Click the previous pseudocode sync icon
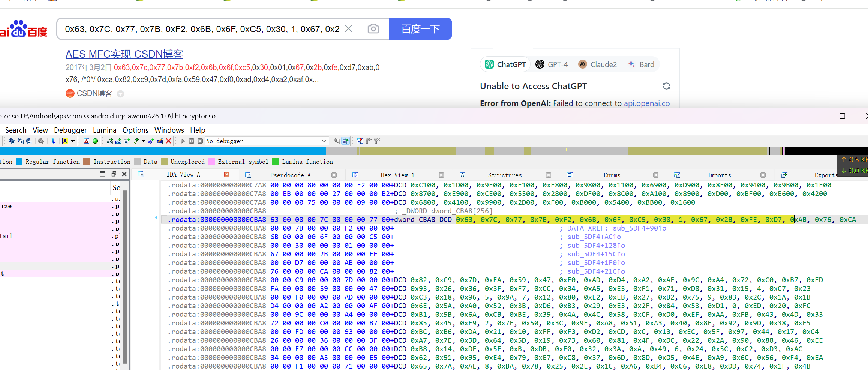Screen dimensions: 868x370 tap(337, 141)
